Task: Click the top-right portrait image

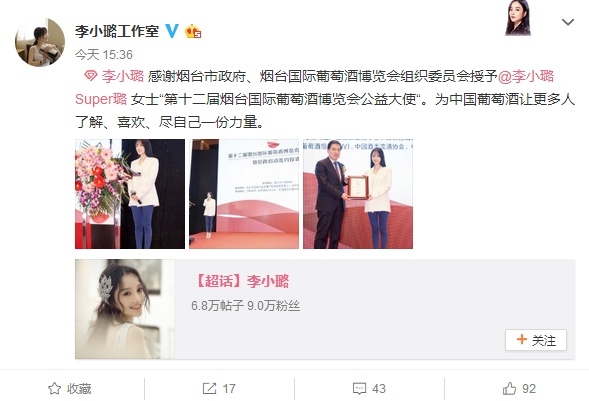Action: pos(518,18)
